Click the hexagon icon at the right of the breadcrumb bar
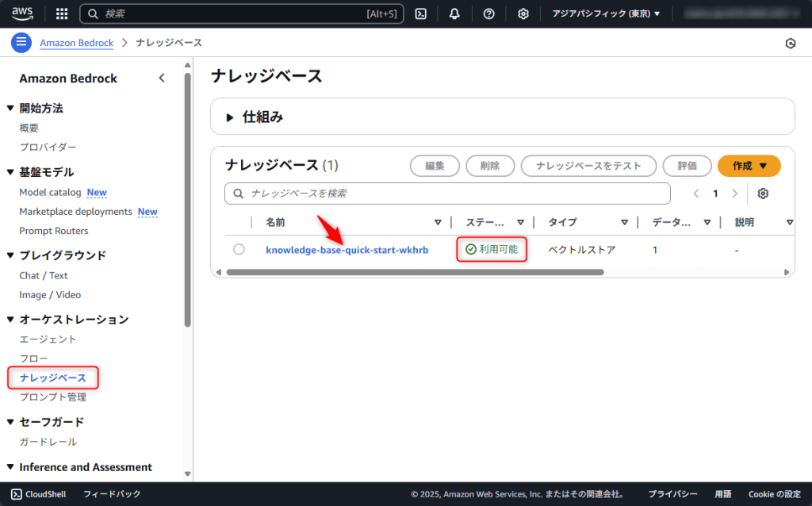This screenshot has width=812, height=506. (x=791, y=43)
